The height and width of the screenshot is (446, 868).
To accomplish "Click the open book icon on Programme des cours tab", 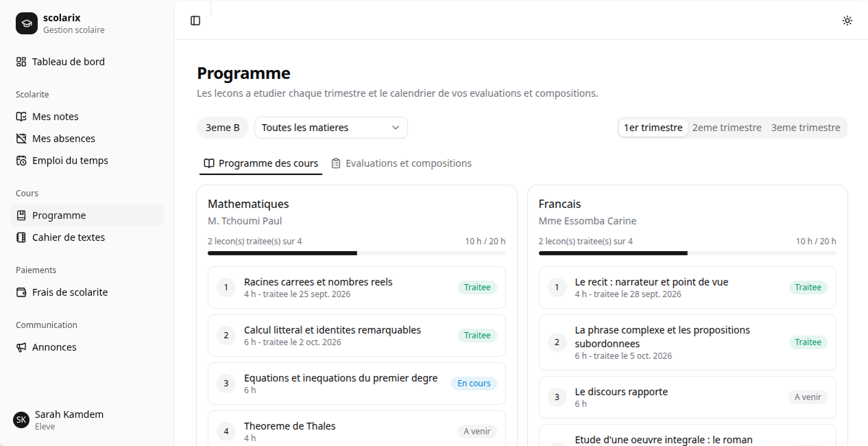I will click(209, 163).
